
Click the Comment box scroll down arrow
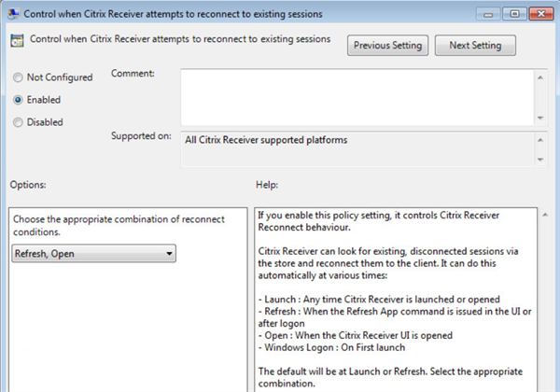pos(540,118)
